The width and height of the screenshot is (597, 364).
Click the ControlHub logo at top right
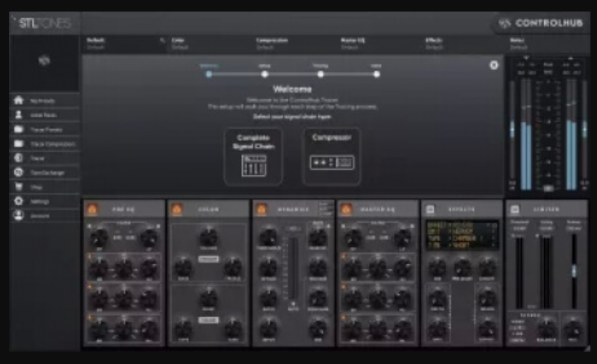(542, 23)
